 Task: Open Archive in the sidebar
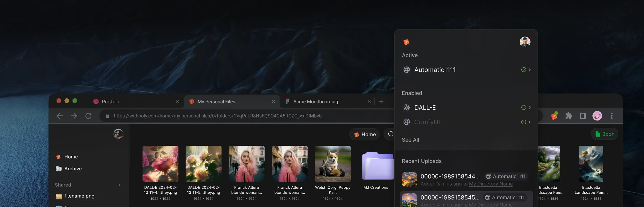tap(69, 169)
